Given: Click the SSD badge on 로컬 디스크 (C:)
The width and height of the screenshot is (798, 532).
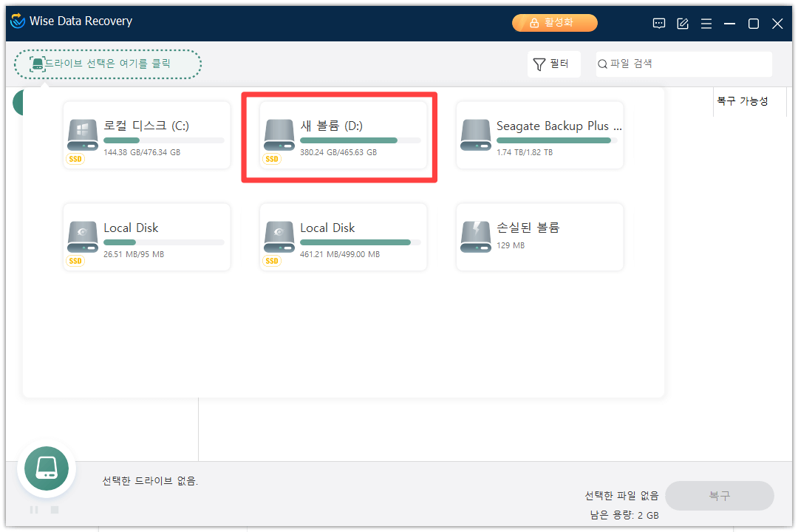Looking at the screenshot, I should tap(75, 158).
